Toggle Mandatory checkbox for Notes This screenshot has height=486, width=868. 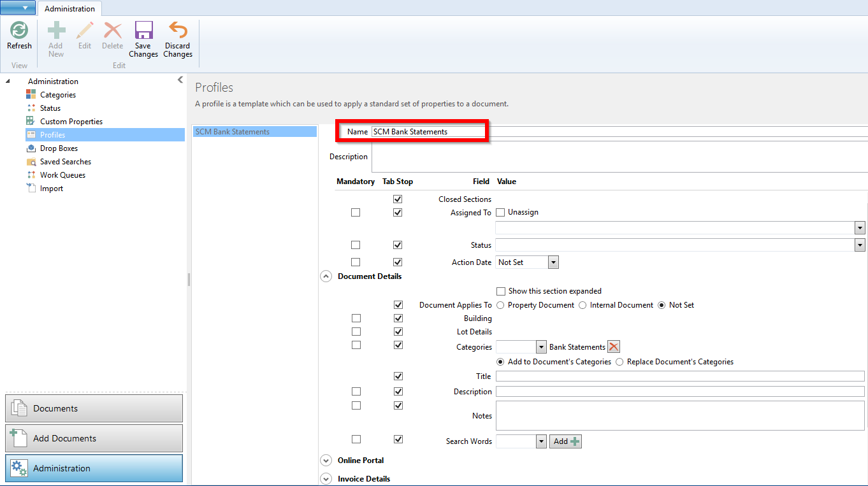point(356,405)
